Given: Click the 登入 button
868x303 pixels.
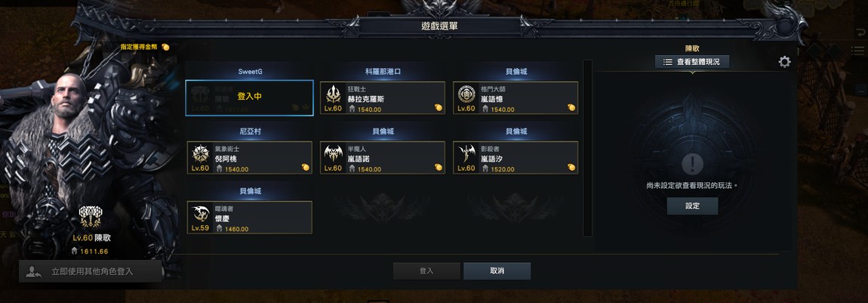Looking at the screenshot, I should [x=426, y=271].
